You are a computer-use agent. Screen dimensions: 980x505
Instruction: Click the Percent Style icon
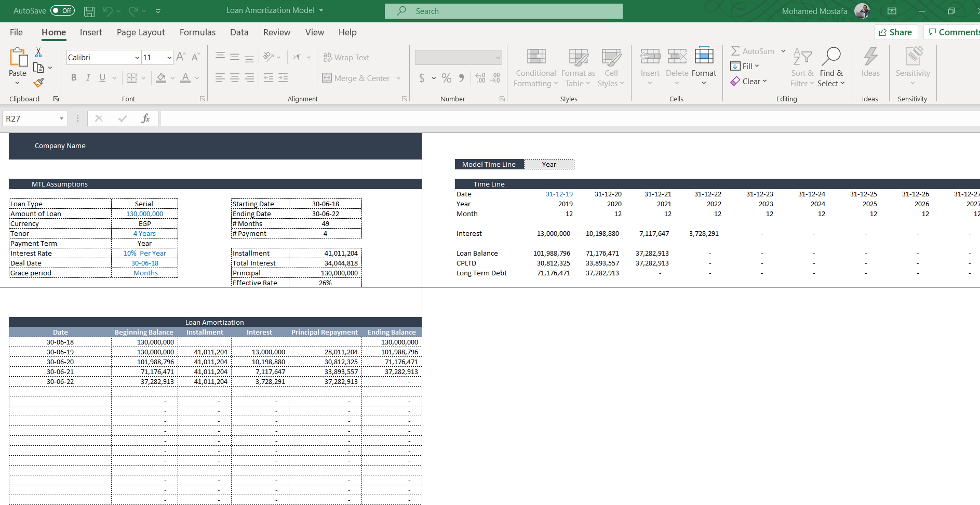tap(447, 78)
